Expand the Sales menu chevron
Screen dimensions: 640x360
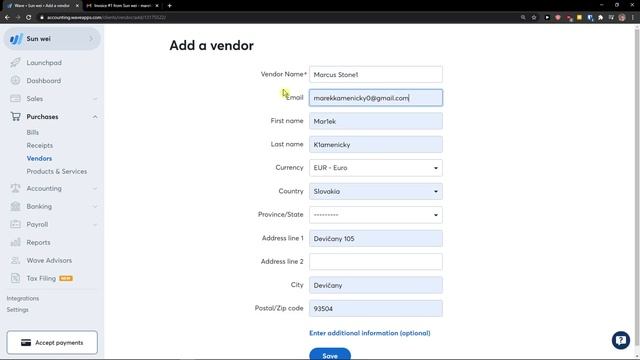click(x=95, y=99)
